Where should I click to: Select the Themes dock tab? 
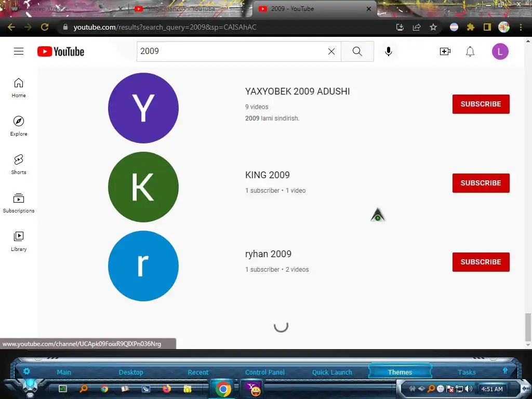[x=400, y=372]
